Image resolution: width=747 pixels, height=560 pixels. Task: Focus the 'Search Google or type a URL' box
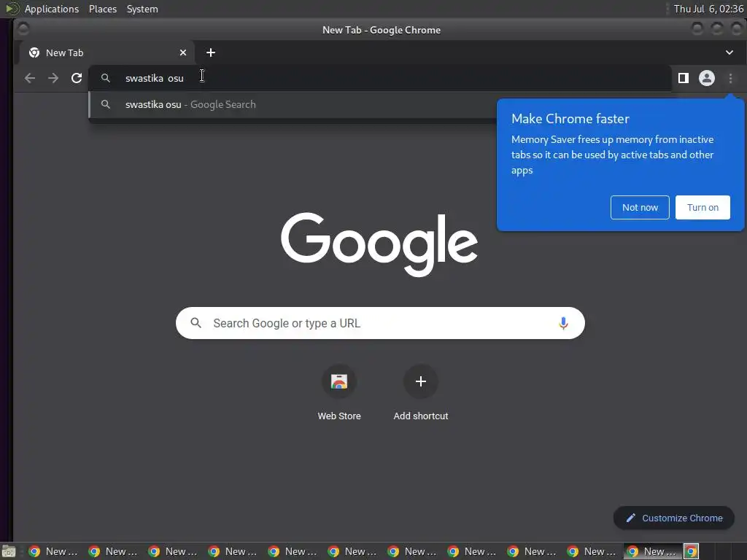380,323
